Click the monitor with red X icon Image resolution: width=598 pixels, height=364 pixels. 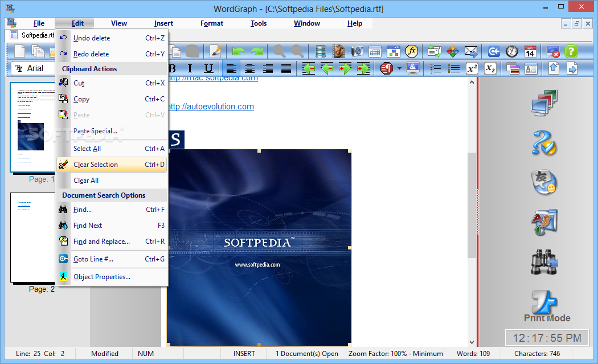tap(552, 51)
